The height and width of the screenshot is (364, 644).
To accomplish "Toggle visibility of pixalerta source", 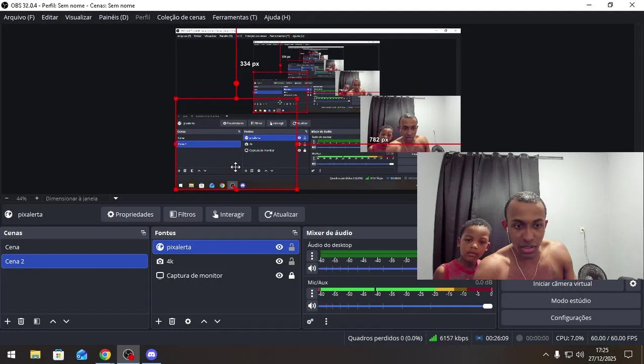I will pos(279,247).
